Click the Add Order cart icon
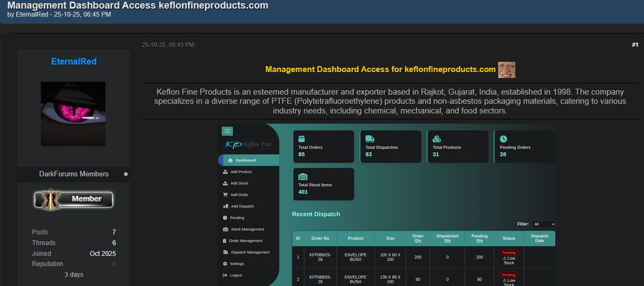The image size is (644, 286). point(225,195)
